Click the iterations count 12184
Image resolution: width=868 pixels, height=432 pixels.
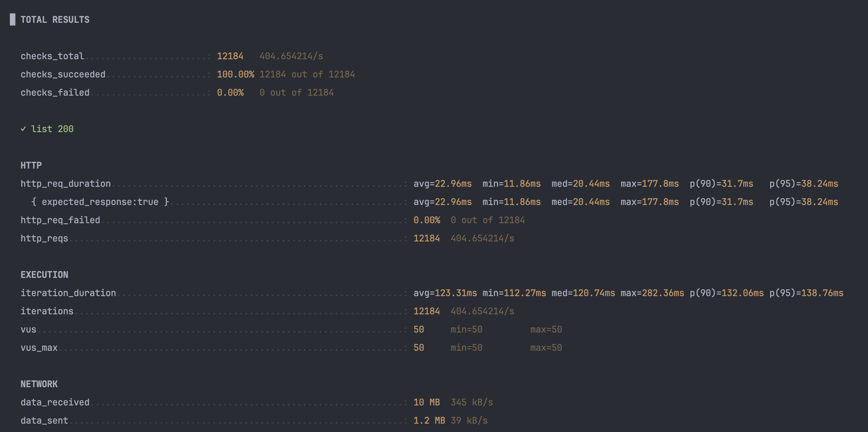click(426, 311)
